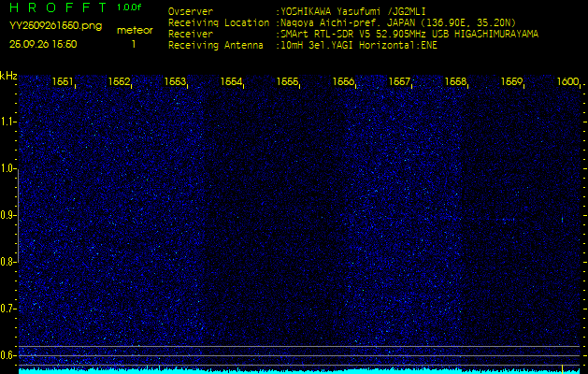Click the meteor count value 1

coord(133,44)
